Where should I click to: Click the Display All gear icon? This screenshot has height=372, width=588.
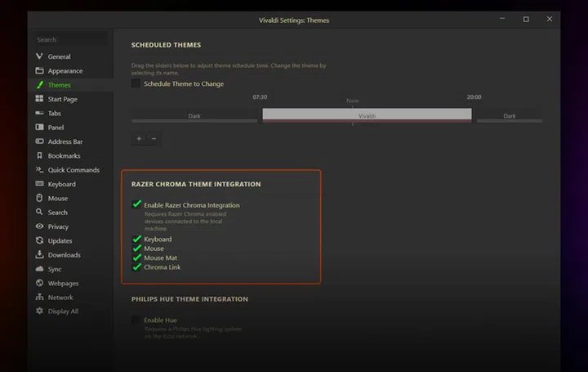[39, 311]
